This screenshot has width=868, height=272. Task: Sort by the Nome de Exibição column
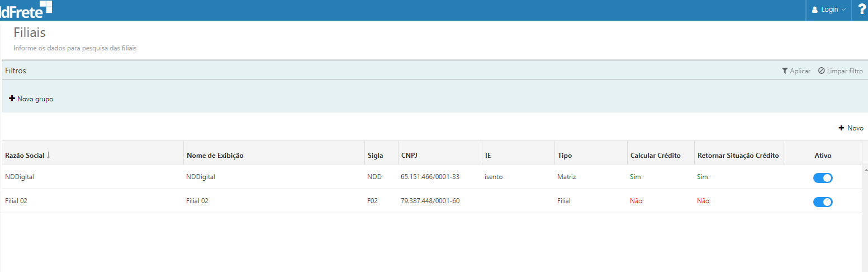pos(215,156)
